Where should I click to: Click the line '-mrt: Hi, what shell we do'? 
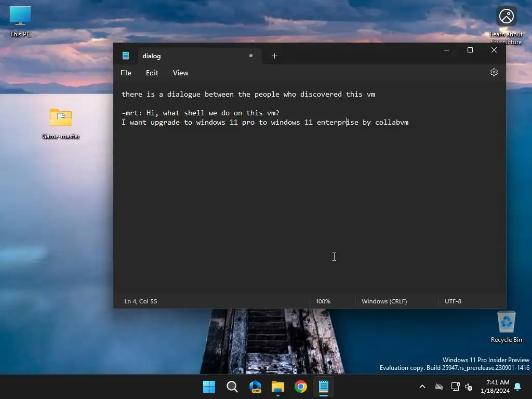(200, 113)
